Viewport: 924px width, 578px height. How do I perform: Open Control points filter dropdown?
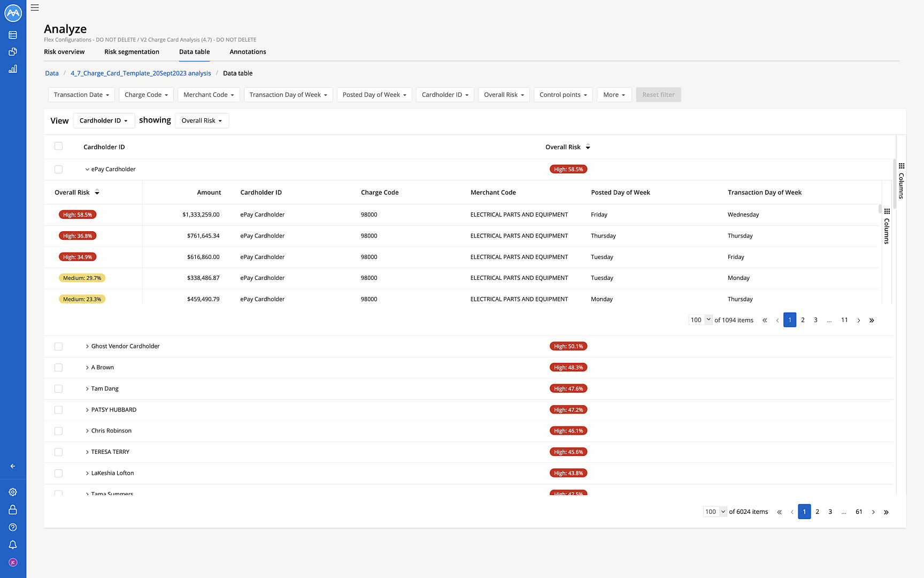click(563, 95)
